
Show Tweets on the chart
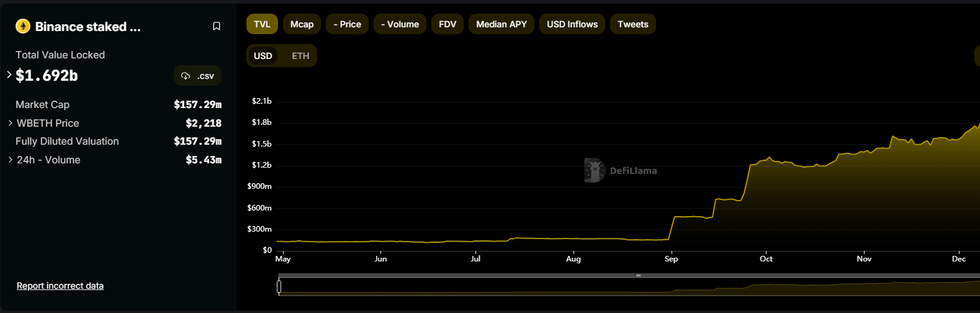click(632, 24)
